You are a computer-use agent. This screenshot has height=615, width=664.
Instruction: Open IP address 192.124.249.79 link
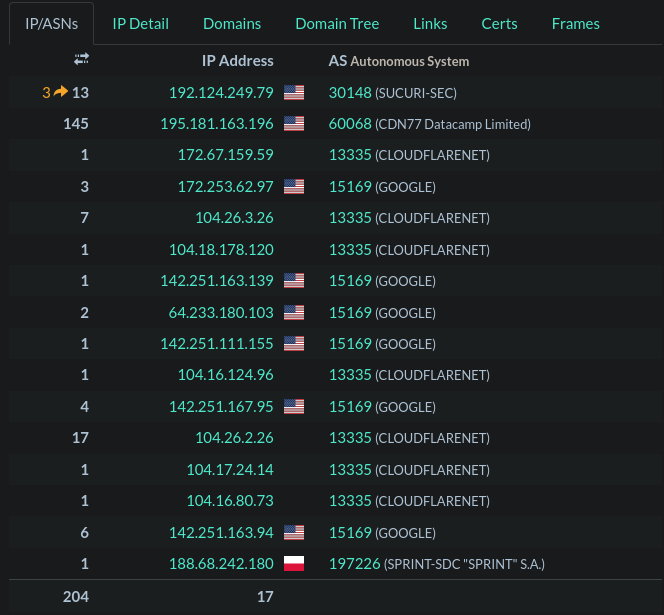click(221, 93)
